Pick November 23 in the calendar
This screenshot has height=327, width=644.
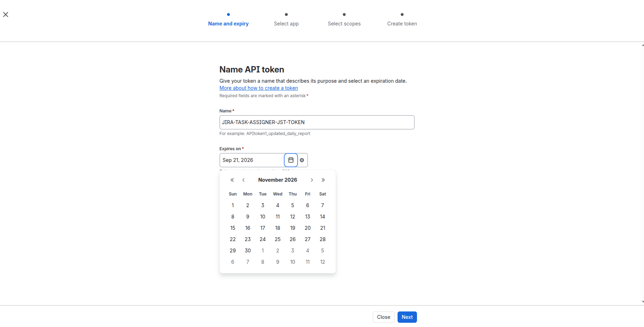click(x=248, y=239)
